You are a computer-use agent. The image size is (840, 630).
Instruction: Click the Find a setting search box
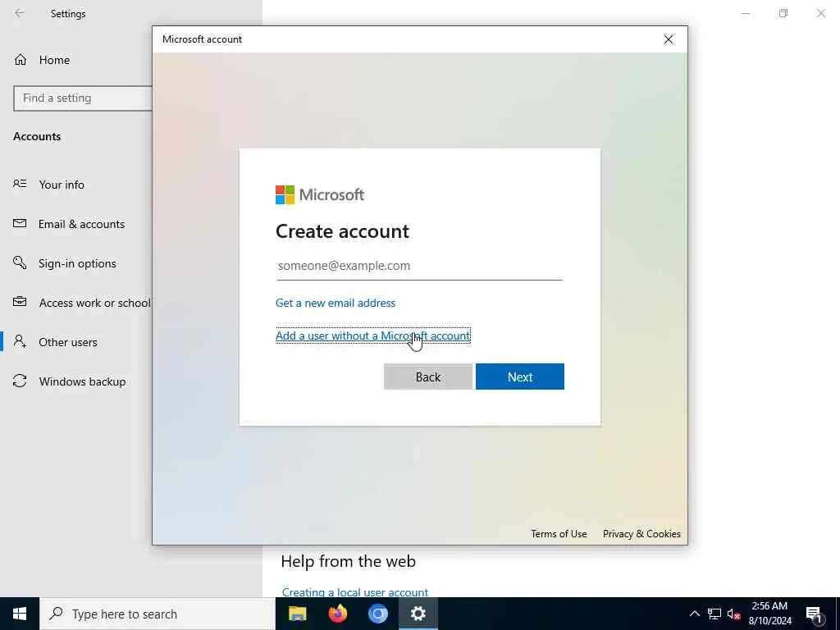click(83, 98)
